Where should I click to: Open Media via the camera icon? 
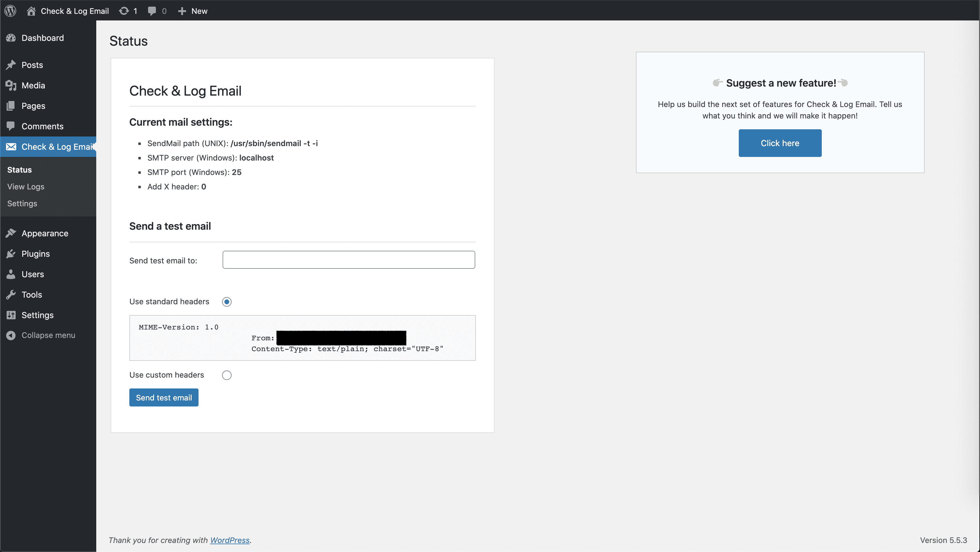(x=11, y=85)
